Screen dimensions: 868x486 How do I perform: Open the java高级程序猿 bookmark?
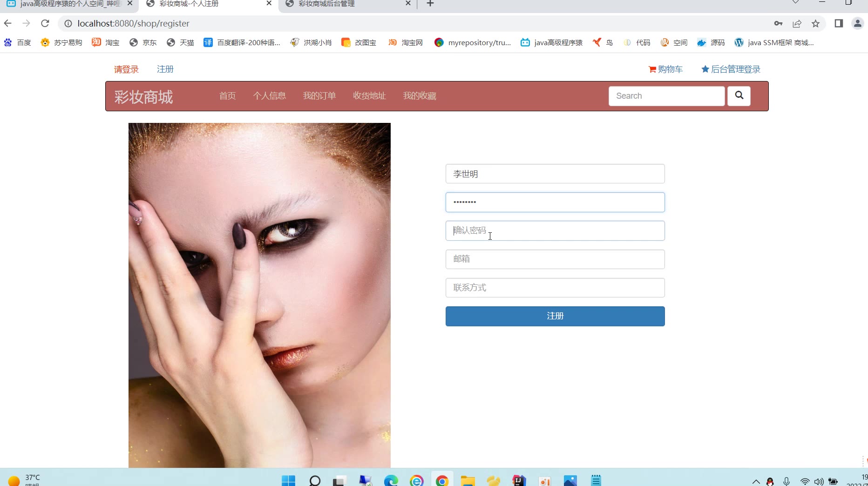pyautogui.click(x=552, y=42)
